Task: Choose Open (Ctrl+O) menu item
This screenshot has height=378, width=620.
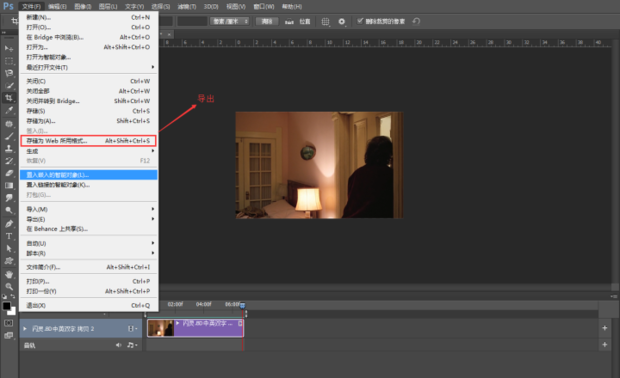Action: [x=89, y=27]
